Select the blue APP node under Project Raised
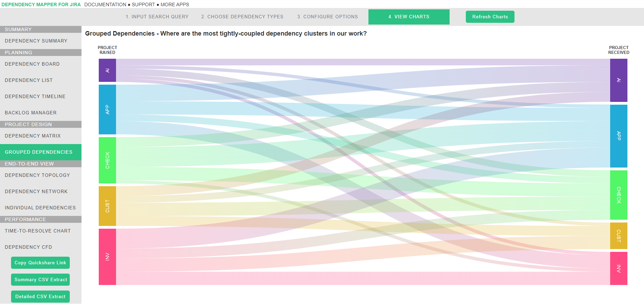Screen dimensions: 644x304 point(107,110)
